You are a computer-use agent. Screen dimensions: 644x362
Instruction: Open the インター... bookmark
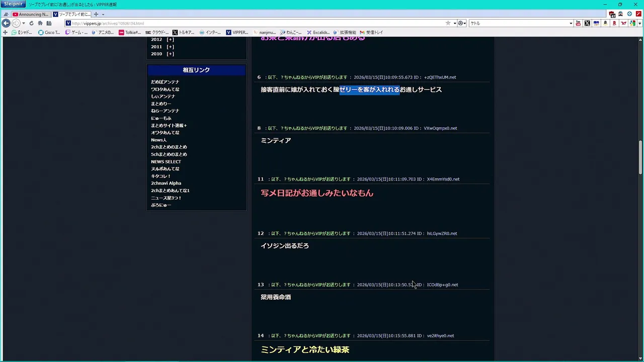[x=210, y=32]
